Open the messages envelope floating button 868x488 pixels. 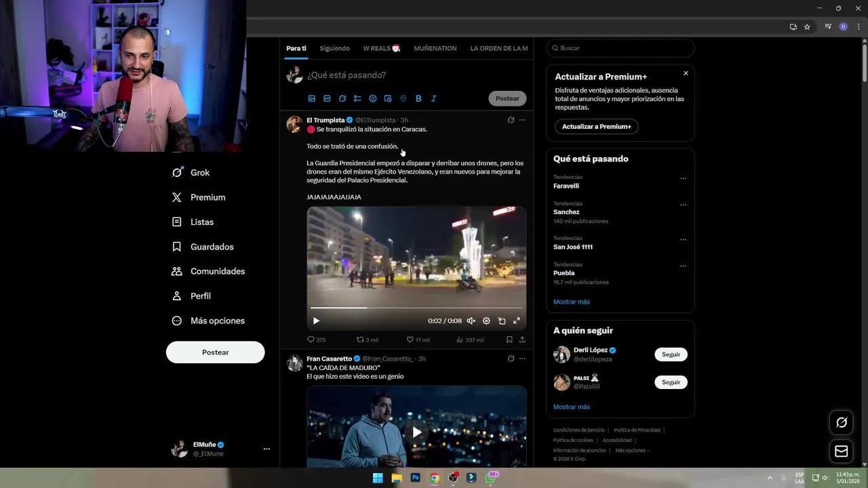(x=842, y=451)
